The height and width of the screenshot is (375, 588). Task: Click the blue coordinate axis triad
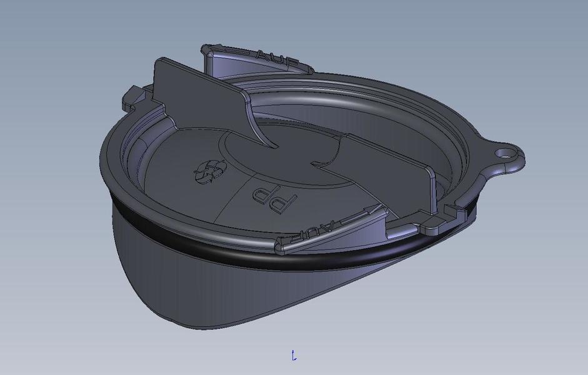tap(294, 356)
